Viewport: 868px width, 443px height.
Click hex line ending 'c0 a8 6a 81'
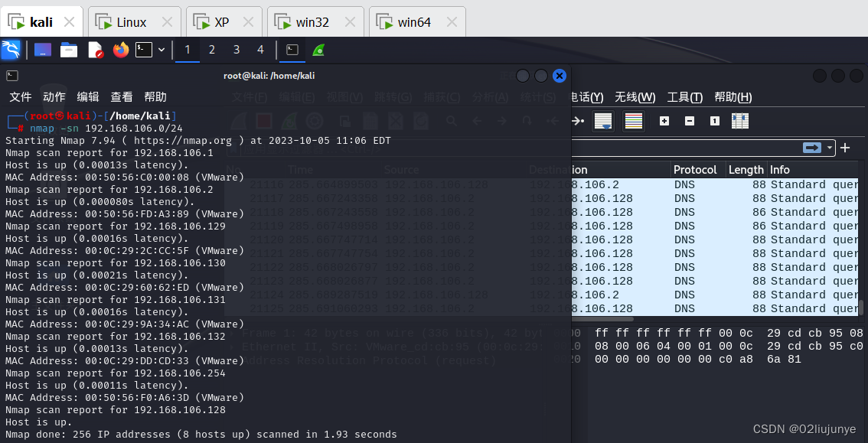(698, 360)
